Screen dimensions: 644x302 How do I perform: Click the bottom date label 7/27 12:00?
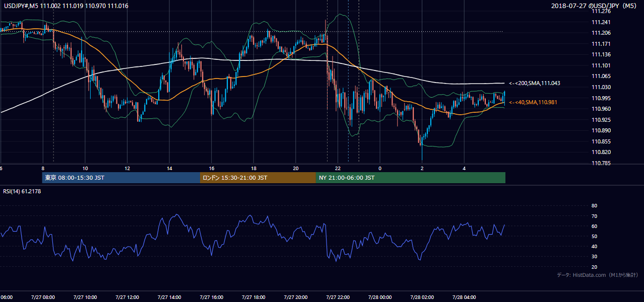pos(127,297)
